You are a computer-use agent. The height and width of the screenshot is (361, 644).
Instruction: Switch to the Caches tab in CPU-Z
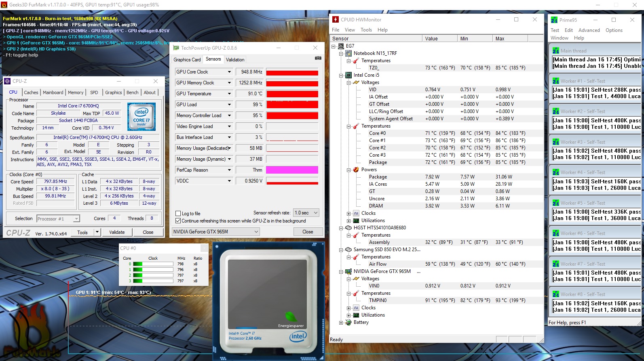(x=31, y=92)
